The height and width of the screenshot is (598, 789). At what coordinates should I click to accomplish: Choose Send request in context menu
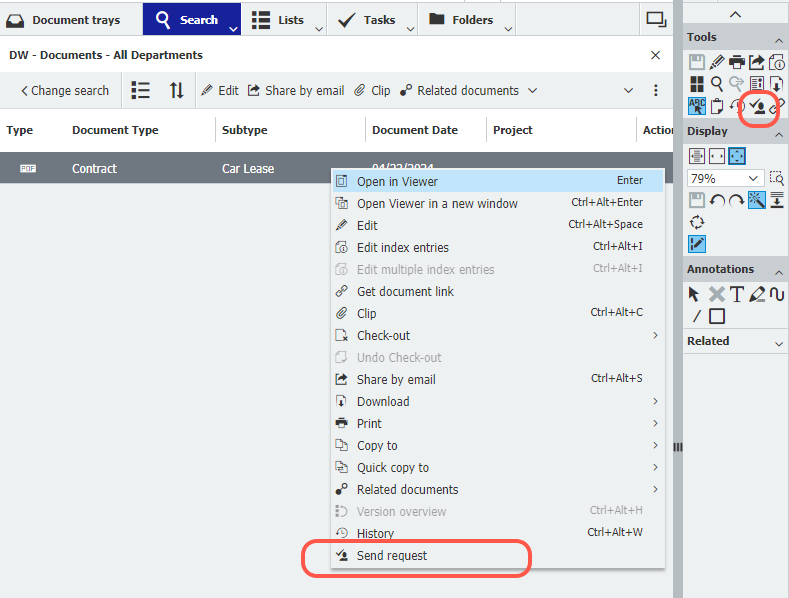[x=498, y=556]
